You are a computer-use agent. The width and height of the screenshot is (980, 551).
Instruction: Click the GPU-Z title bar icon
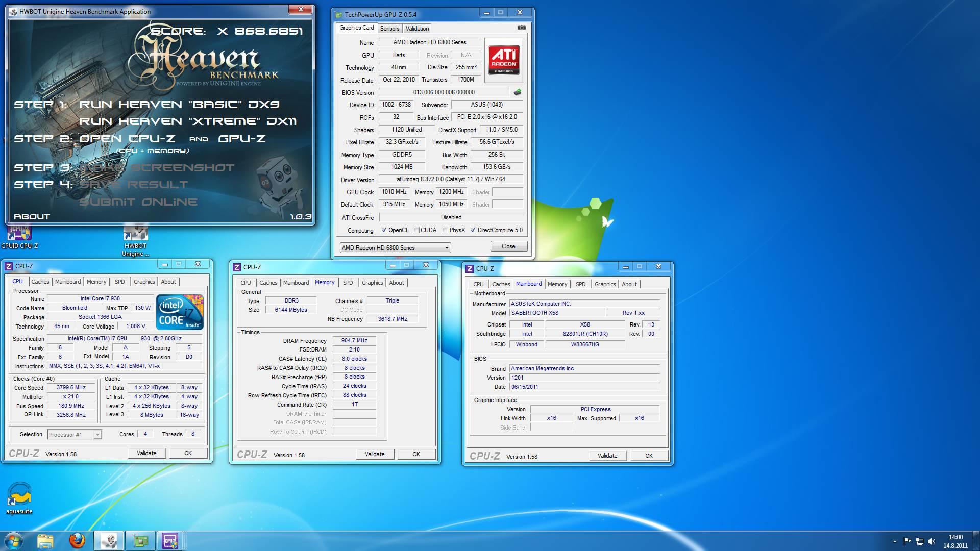coord(338,14)
